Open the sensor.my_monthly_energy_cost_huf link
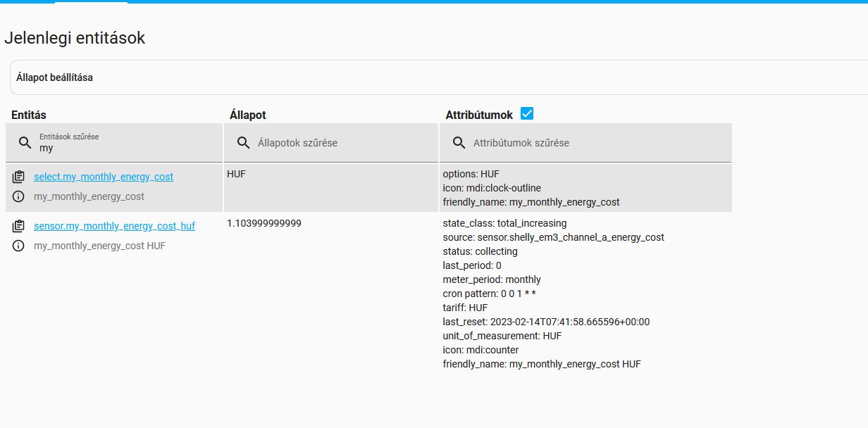Screen dimensions: 868x428 click(114, 226)
